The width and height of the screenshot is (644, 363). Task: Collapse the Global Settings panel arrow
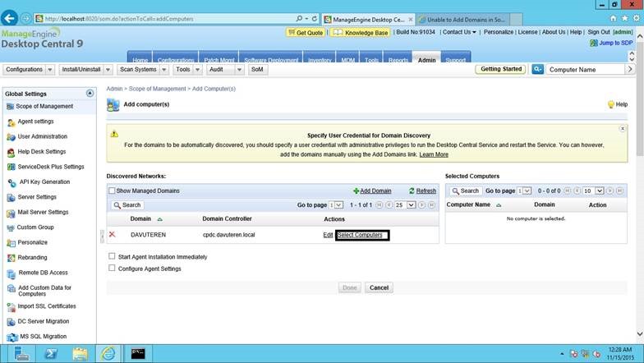coord(90,94)
